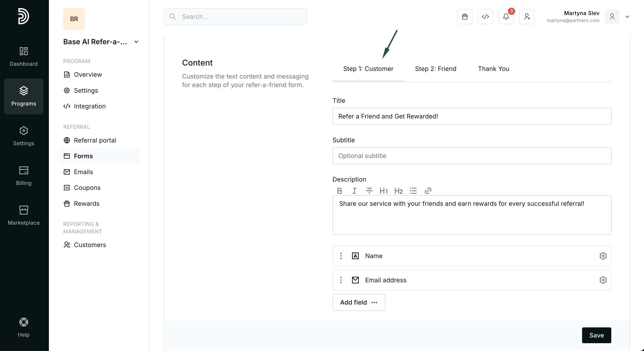Image resolution: width=644 pixels, height=351 pixels.
Task: Open the user account menu chevron
Action: (x=627, y=17)
